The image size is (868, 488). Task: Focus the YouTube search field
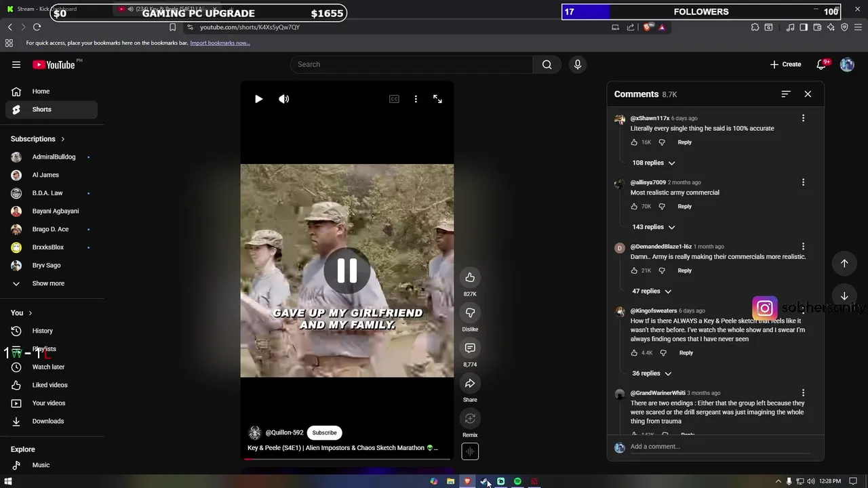[x=412, y=64]
